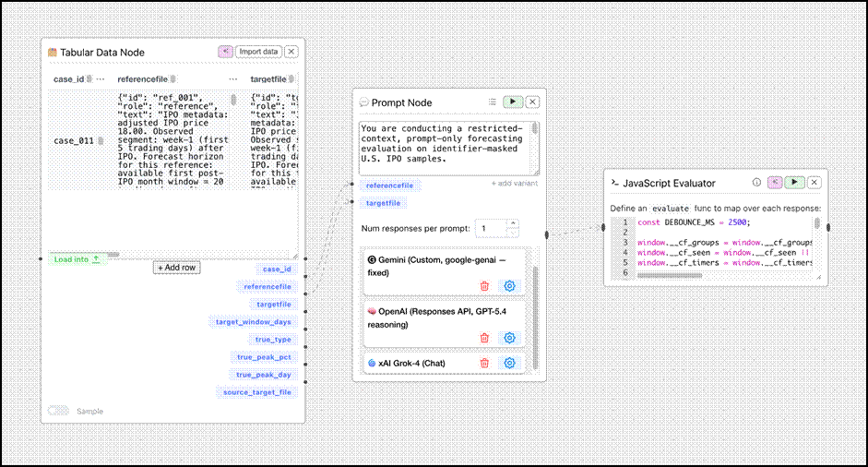
Task: Delete the xAI Grok-4 model entry
Action: pos(484,363)
